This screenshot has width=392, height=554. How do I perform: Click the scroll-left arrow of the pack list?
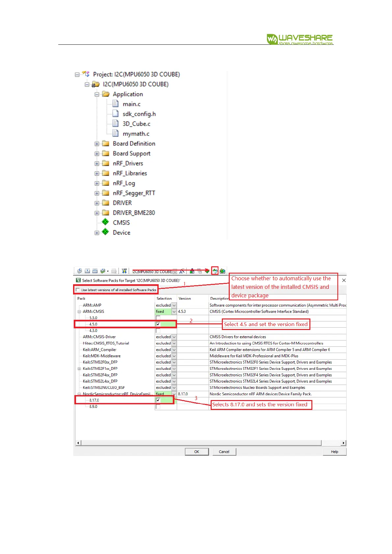click(x=78, y=443)
